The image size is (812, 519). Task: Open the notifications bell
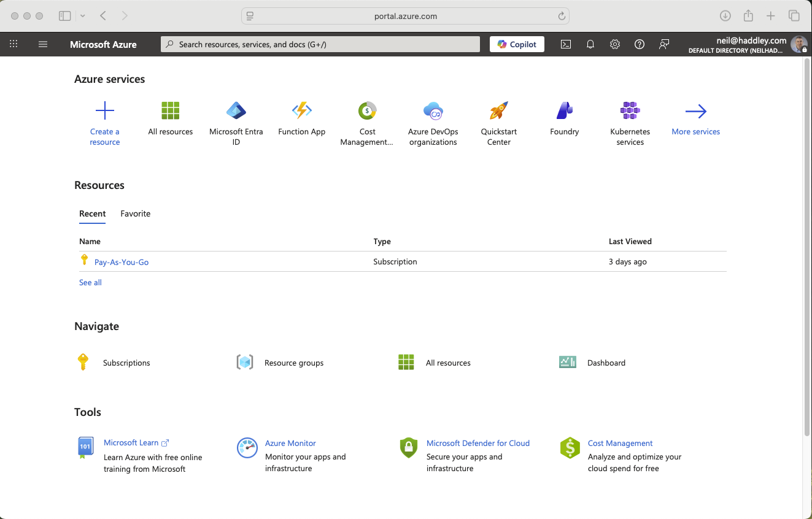click(x=590, y=44)
